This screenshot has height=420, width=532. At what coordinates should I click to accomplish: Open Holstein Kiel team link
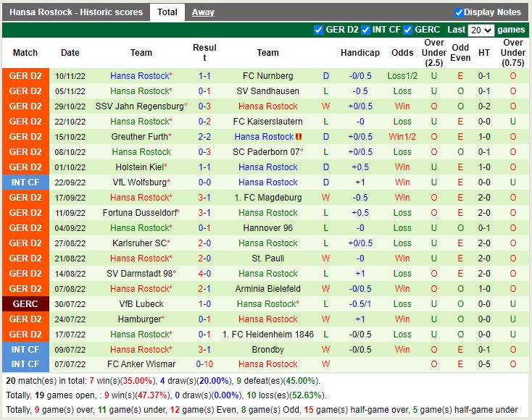[141, 167]
